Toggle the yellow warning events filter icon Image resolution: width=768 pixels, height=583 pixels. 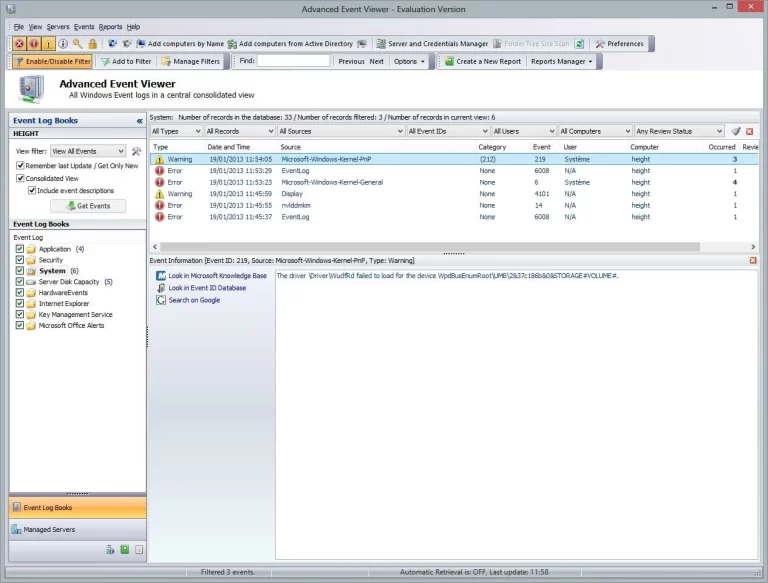click(48, 44)
